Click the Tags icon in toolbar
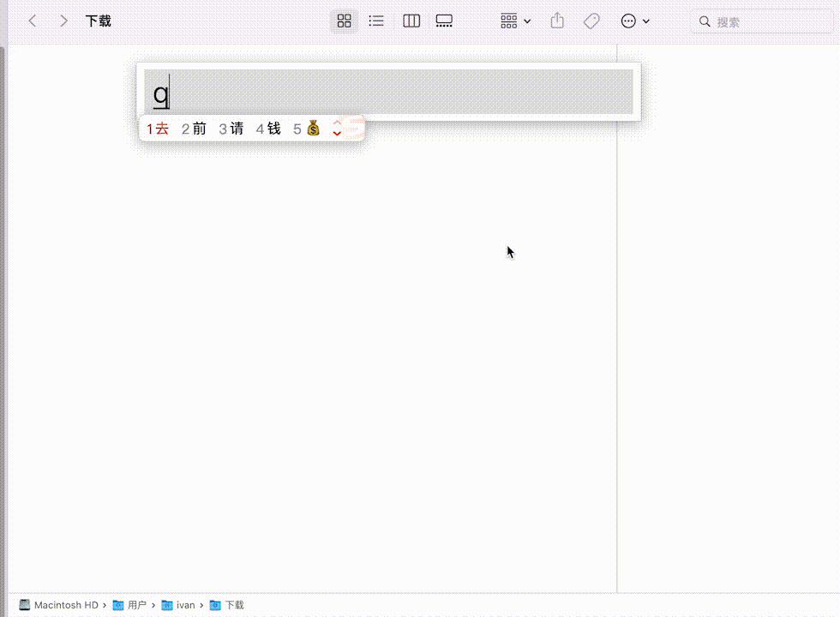Screen dimensions: 840x617 [x=591, y=21]
